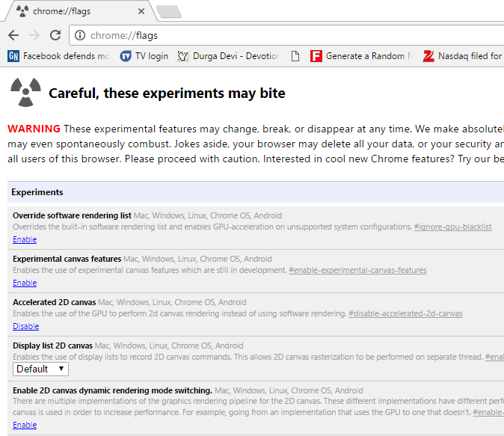Click the Forward navigation arrow
The width and height of the screenshot is (504, 436).
click(x=34, y=35)
